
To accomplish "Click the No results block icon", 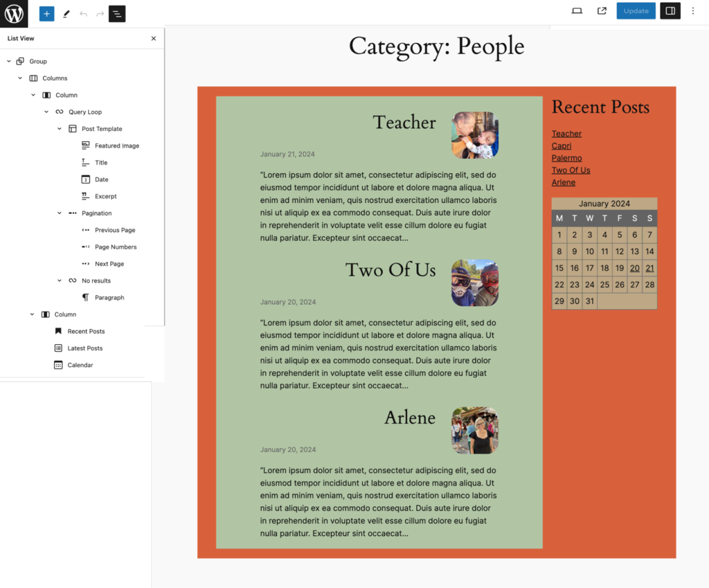I will tap(72, 280).
